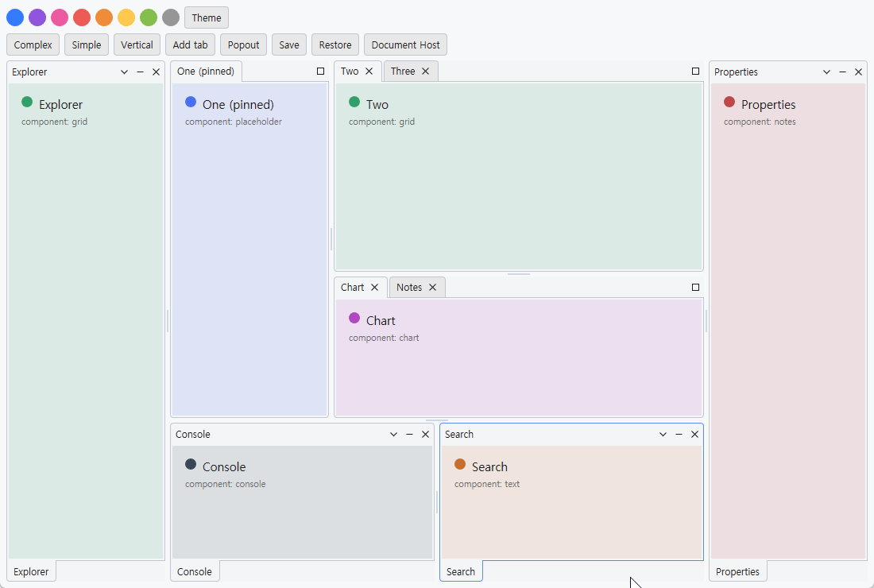Viewport: 874px width, 588px height.
Task: Maximize the Chart/Notes tab group
Action: 695,288
